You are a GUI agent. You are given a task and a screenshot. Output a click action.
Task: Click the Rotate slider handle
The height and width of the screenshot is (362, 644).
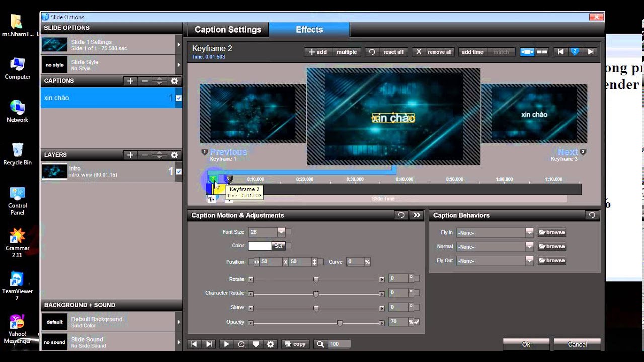click(x=316, y=279)
